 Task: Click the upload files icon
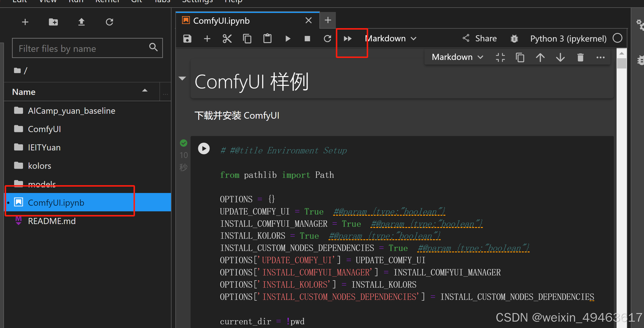point(81,22)
